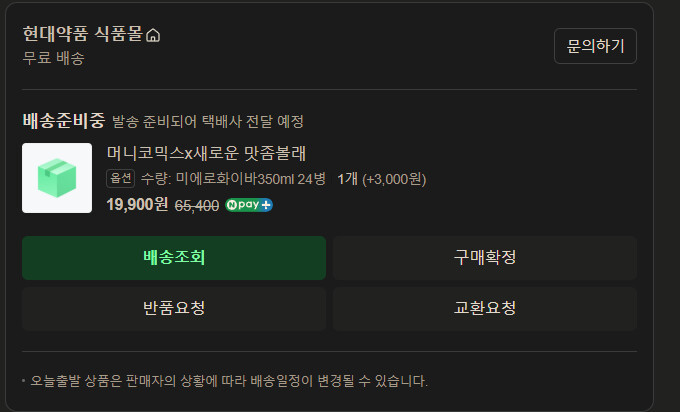680x412 pixels.
Task: Click the 옵션 option tag badge
Action: (121, 179)
